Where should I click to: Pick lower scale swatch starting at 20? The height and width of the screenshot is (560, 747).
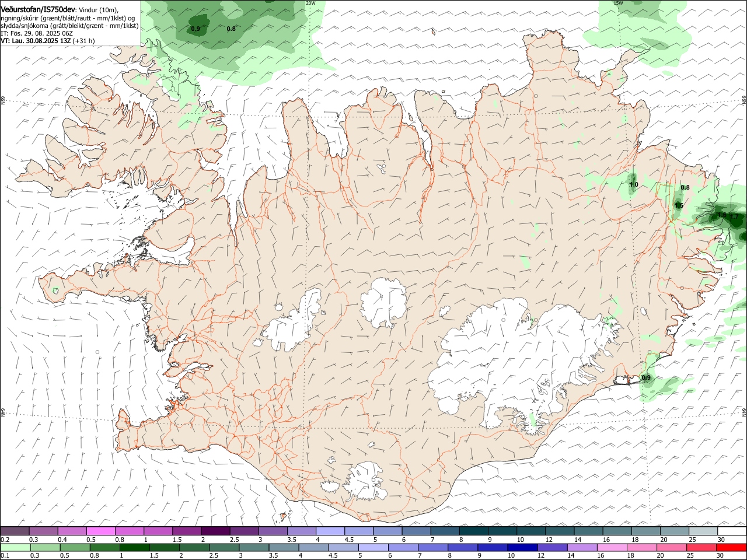point(671,547)
